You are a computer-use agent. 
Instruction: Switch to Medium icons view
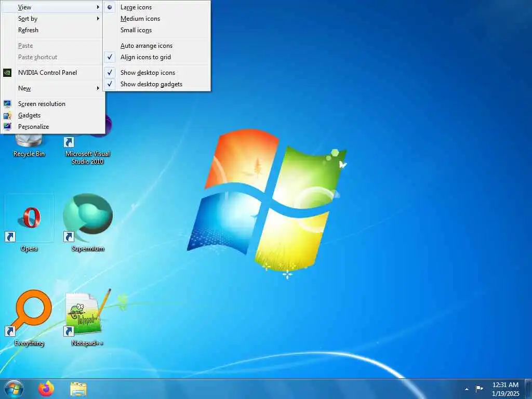pos(157,19)
